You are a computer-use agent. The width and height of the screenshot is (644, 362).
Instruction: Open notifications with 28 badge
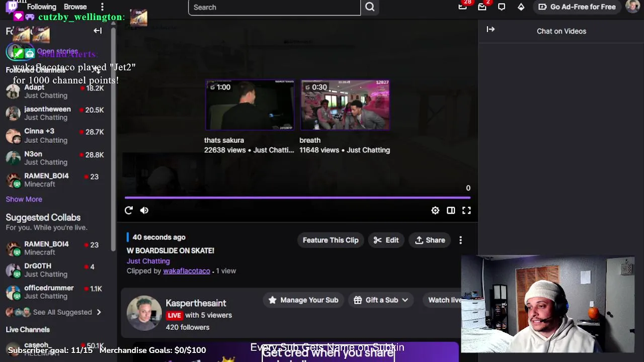pyautogui.click(x=463, y=7)
